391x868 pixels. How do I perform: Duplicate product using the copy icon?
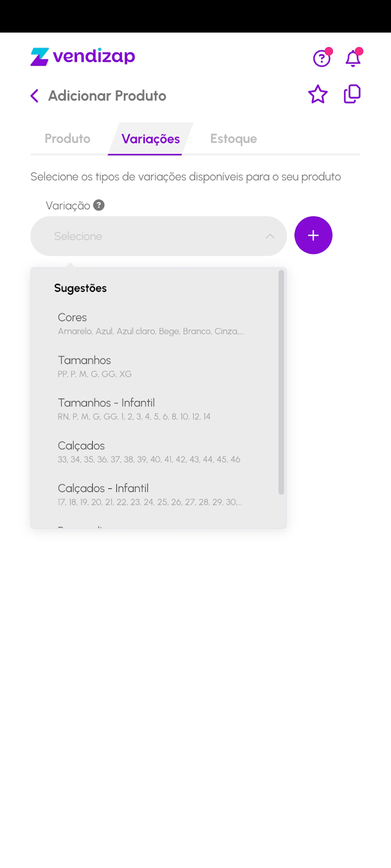[x=352, y=94]
